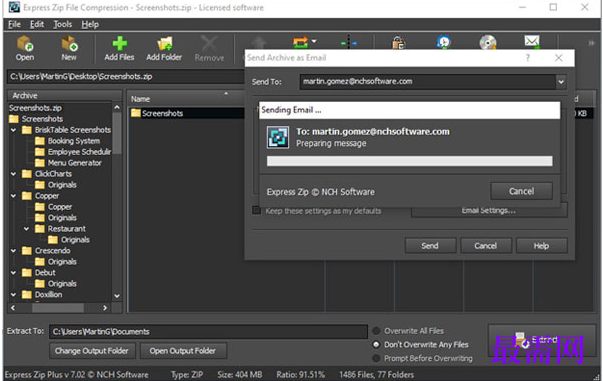
Task: Click the Send To email address field
Action: coord(428,82)
